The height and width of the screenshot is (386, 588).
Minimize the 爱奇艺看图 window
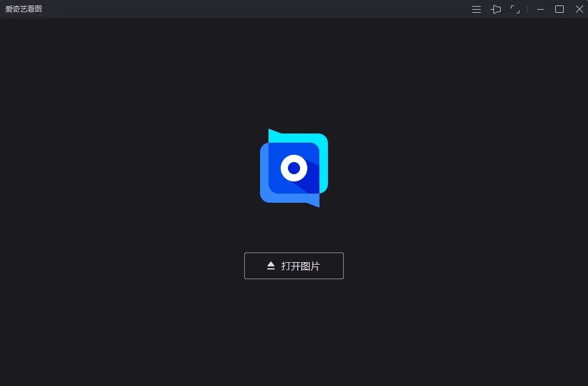pyautogui.click(x=540, y=9)
